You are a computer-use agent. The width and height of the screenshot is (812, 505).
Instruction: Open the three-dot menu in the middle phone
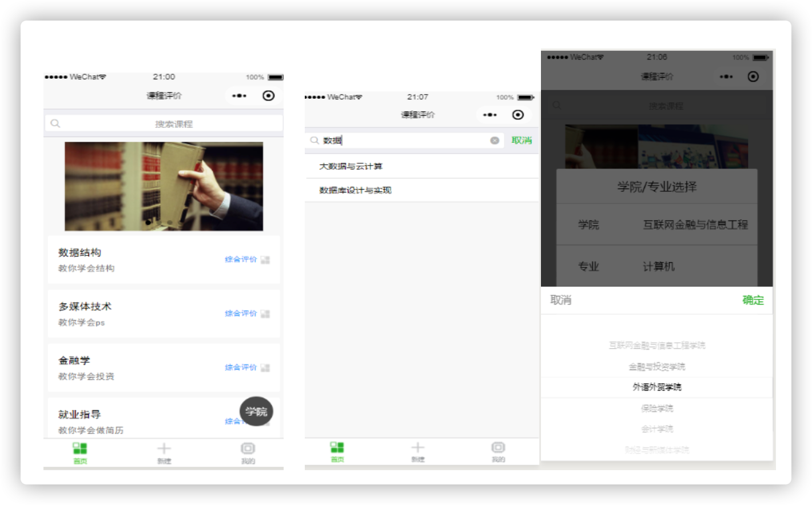490,115
